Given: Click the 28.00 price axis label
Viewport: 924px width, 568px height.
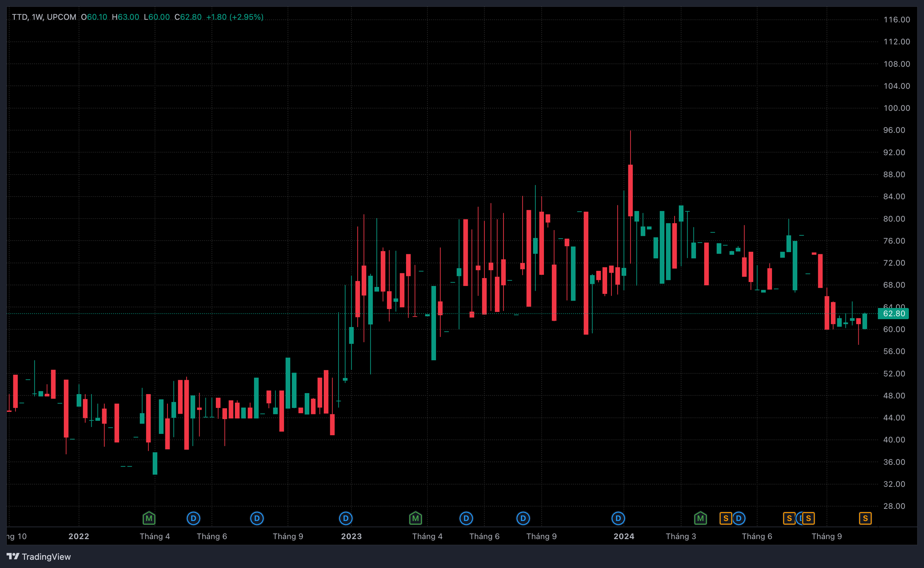Looking at the screenshot, I should pyautogui.click(x=894, y=506).
